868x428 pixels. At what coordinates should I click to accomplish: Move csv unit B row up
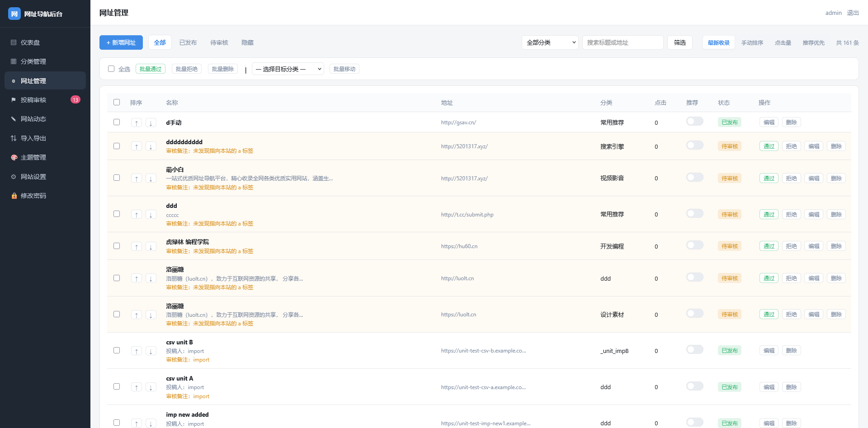coord(137,351)
